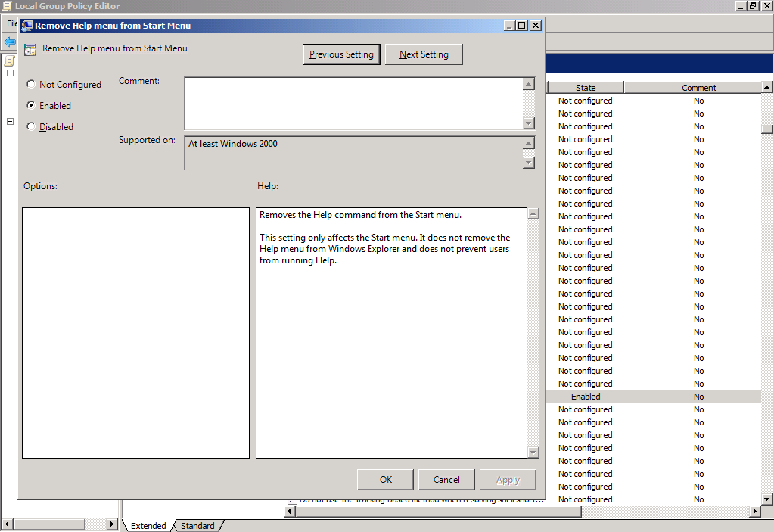Maximize the Remove Help menu dialog

click(x=522, y=26)
